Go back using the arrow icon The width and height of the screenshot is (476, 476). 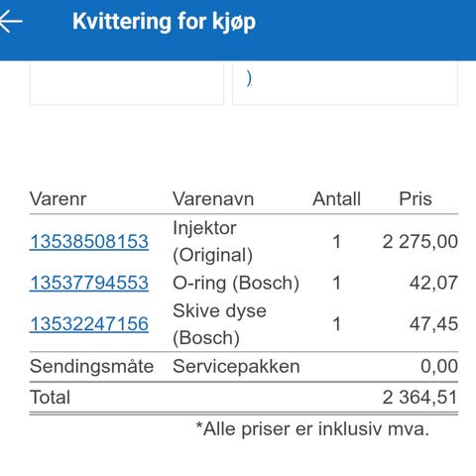click(x=11, y=22)
